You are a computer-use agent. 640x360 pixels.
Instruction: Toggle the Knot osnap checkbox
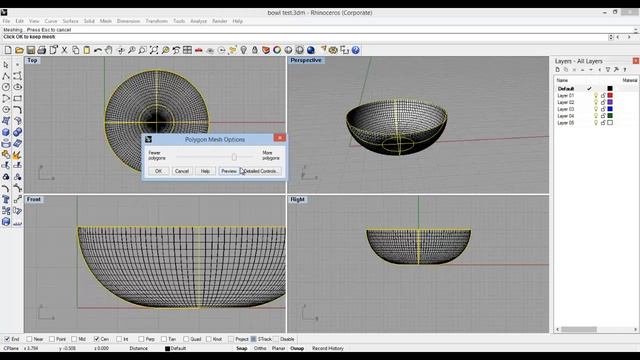[x=209, y=339]
